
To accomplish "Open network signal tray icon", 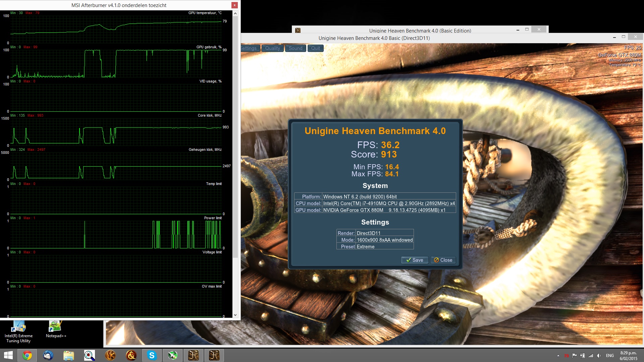I will [x=591, y=356].
